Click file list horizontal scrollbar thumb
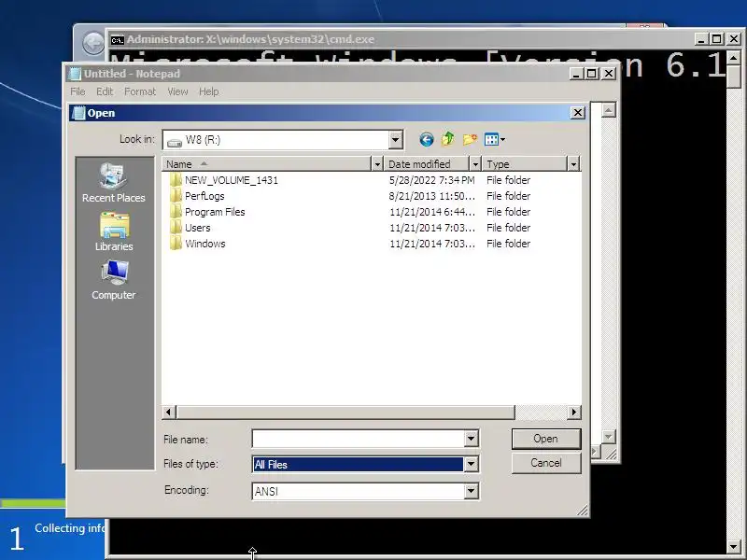This screenshot has width=747, height=560. pyautogui.click(x=345, y=412)
